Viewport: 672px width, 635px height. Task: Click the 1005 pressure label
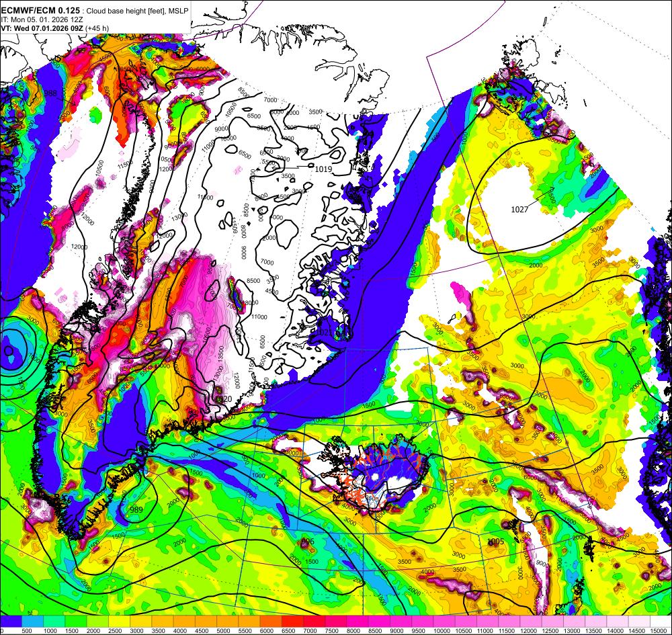496,542
